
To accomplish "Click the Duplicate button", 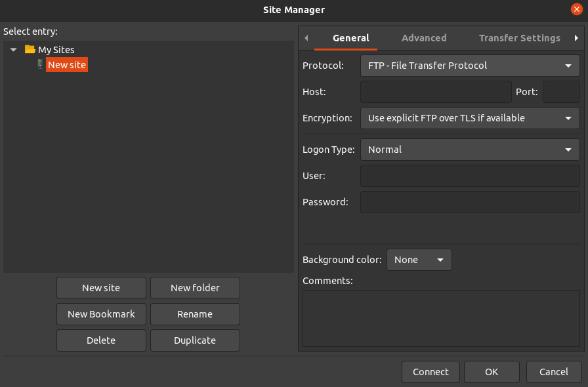I will [195, 340].
